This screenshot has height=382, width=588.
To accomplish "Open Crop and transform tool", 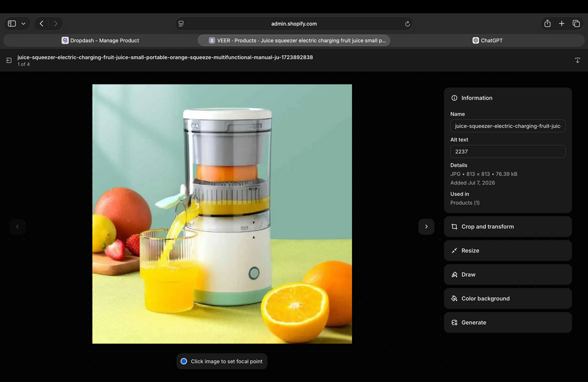I will click(508, 227).
